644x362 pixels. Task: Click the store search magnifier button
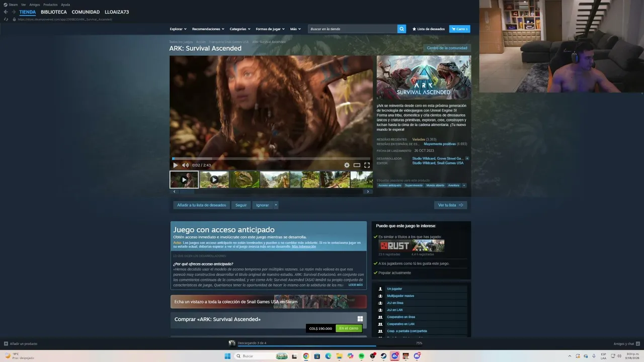(401, 29)
